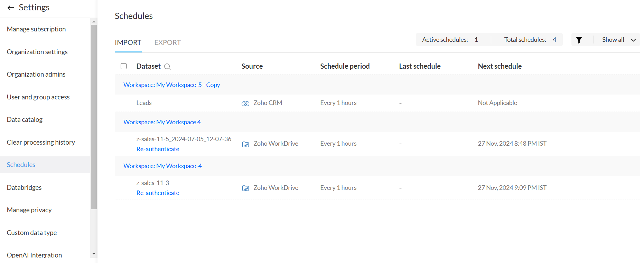Screen dimensions: 644x263
Task: Click the back arrow beside Settings
Action: tap(11, 8)
